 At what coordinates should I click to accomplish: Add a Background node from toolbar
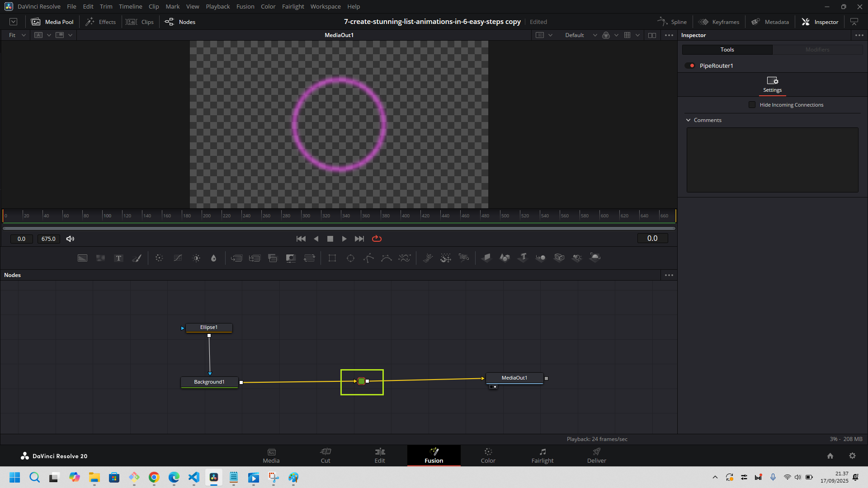[x=82, y=258]
